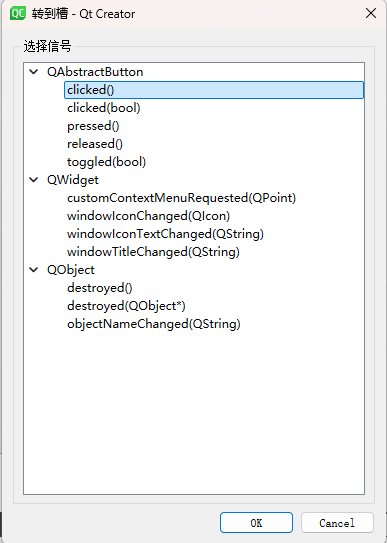Collapse the QObject tree group
The image size is (387, 543).
pyautogui.click(x=34, y=270)
